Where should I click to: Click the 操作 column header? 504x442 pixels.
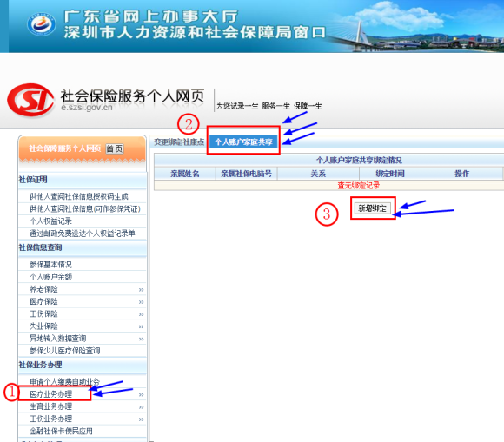tap(462, 174)
